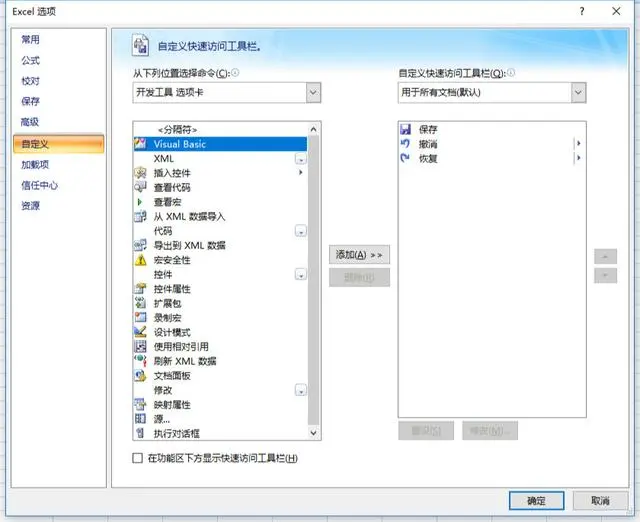Click the green 查看宏 icon
Viewport: 640px width, 522px height.
140,202
